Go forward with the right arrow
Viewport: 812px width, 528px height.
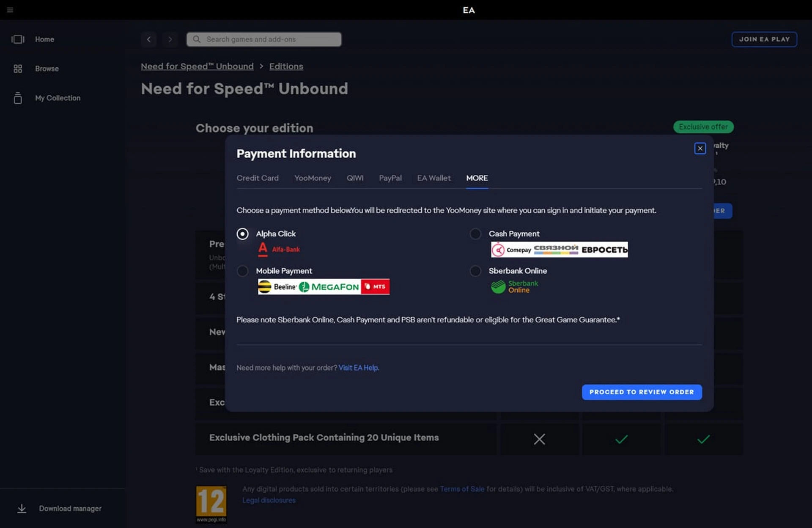tap(170, 39)
